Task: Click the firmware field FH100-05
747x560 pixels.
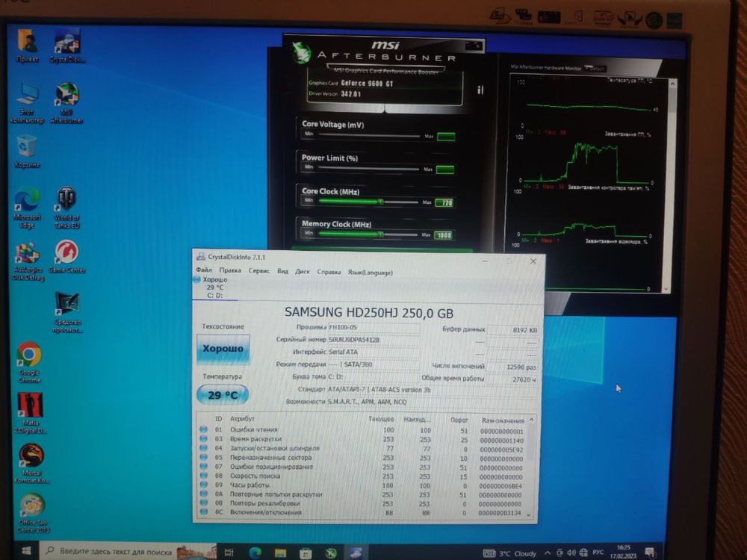Action: (373, 328)
